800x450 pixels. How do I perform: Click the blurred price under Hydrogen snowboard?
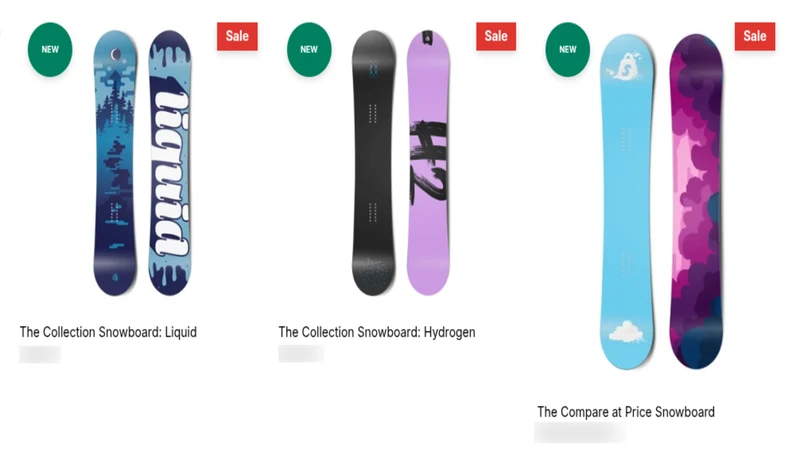(x=301, y=354)
